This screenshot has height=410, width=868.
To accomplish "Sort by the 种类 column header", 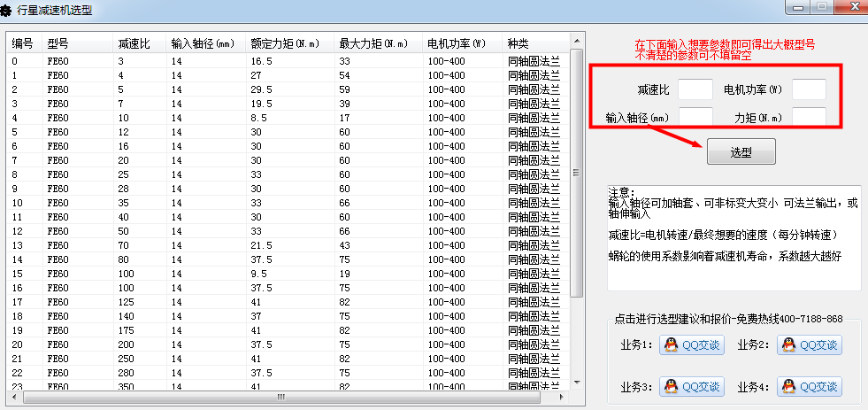I will 535,43.
